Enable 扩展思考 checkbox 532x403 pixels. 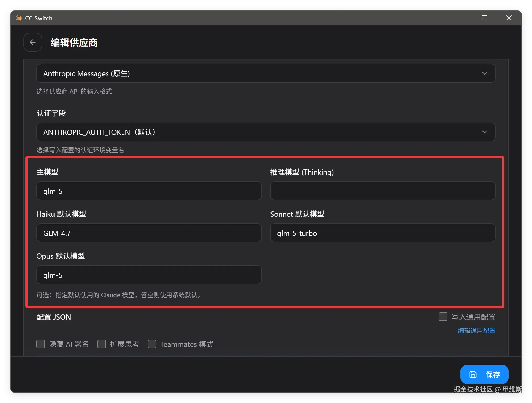click(102, 344)
